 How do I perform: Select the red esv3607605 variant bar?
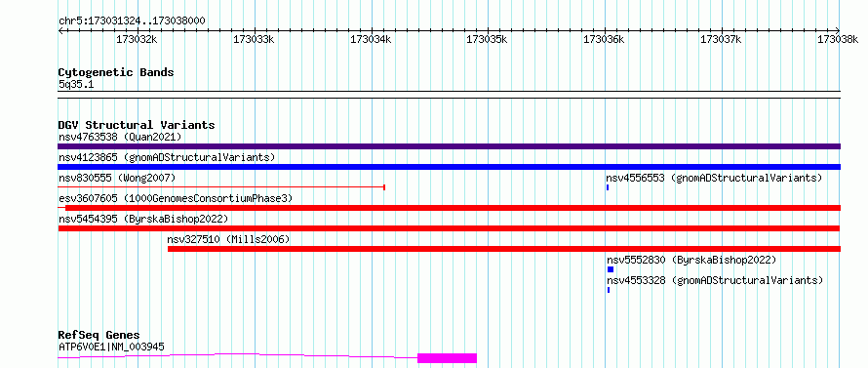pyautogui.click(x=449, y=208)
